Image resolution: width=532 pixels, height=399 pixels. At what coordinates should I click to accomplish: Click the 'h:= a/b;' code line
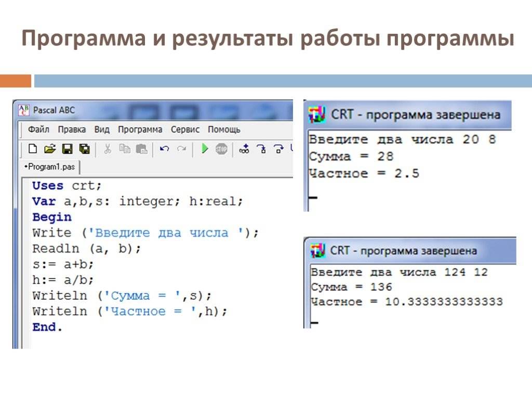coord(63,280)
